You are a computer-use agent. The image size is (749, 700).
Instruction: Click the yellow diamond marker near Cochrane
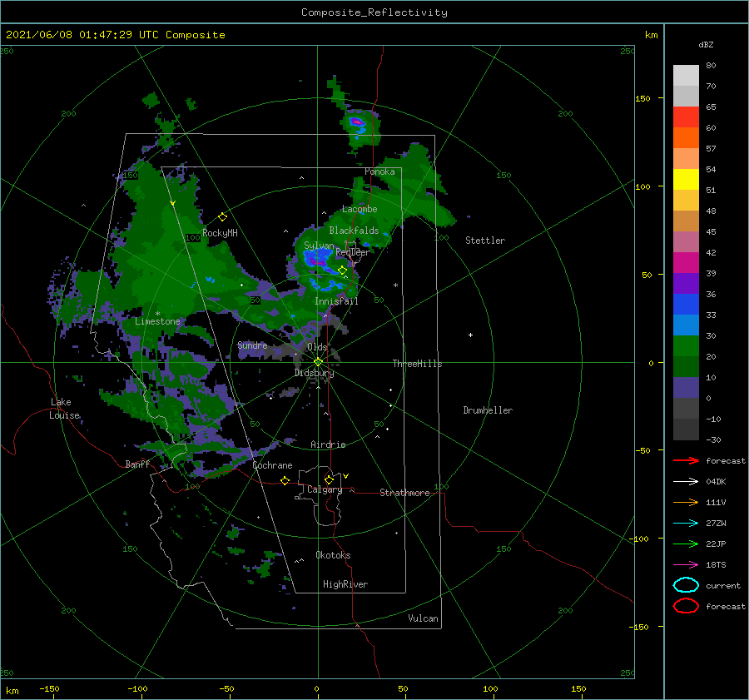[285, 480]
